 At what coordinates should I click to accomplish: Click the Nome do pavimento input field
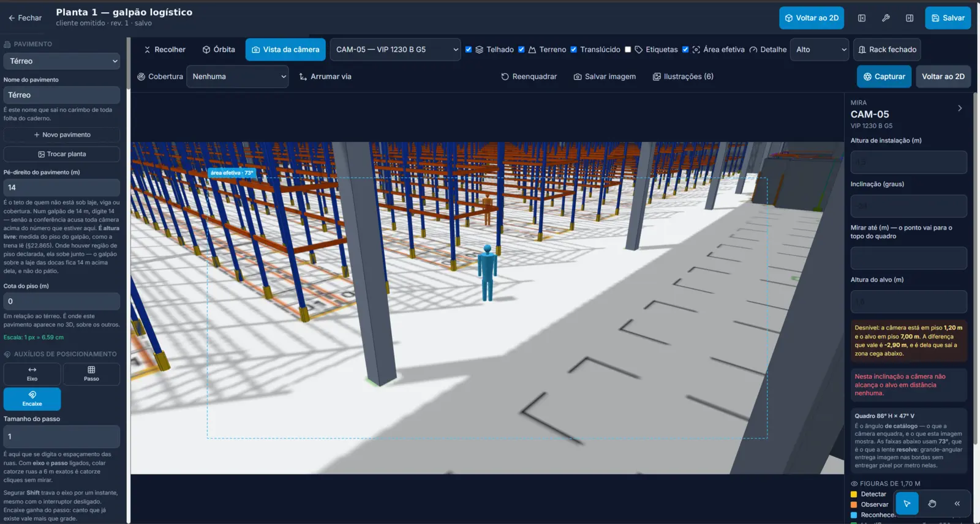tap(62, 95)
